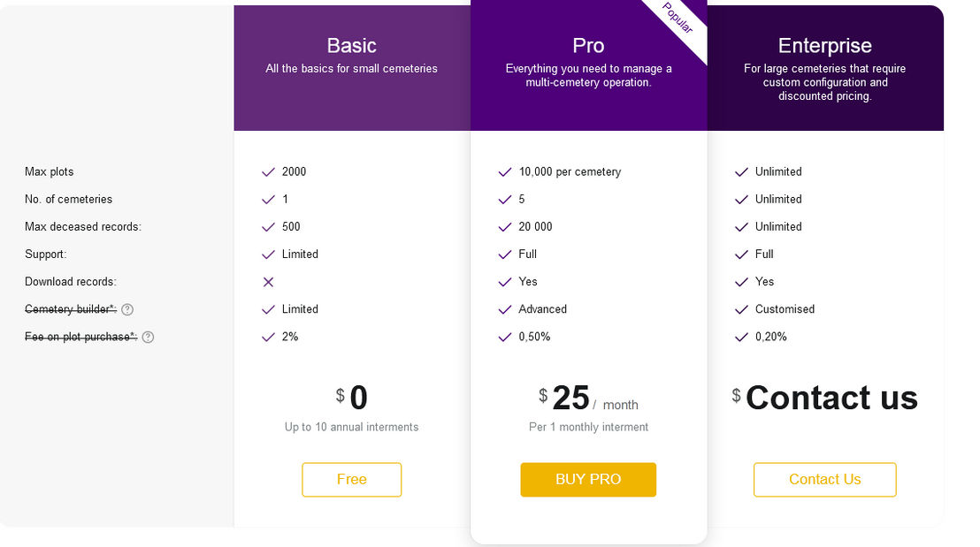Screen dimensions: 980x547
Task: Click the checkmark next to Pro 0,50% fee
Action: (x=505, y=338)
